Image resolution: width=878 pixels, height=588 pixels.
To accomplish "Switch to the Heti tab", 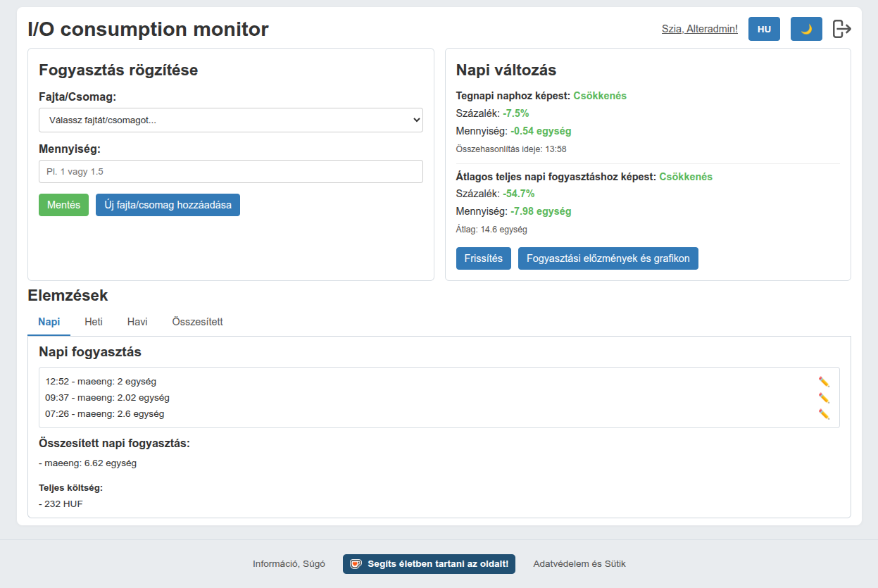I will tap(94, 322).
